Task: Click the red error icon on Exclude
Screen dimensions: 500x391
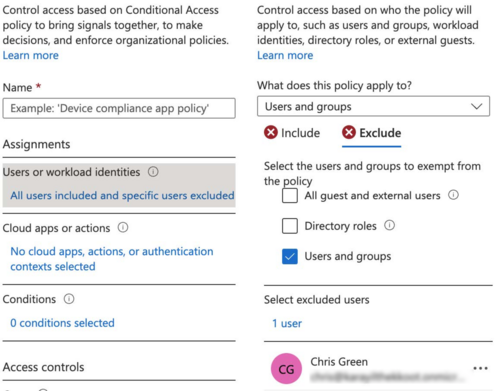Action: 349,132
